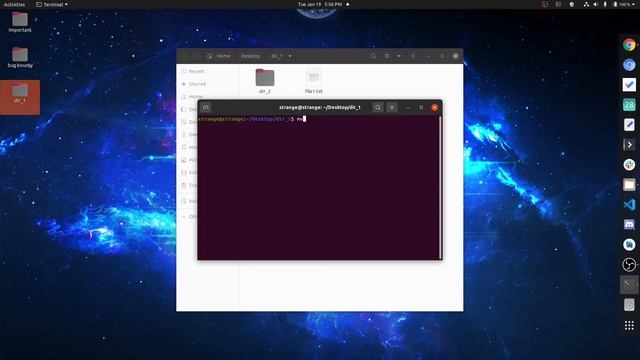Open the calendar app in dock

pyautogui.click(x=629, y=104)
